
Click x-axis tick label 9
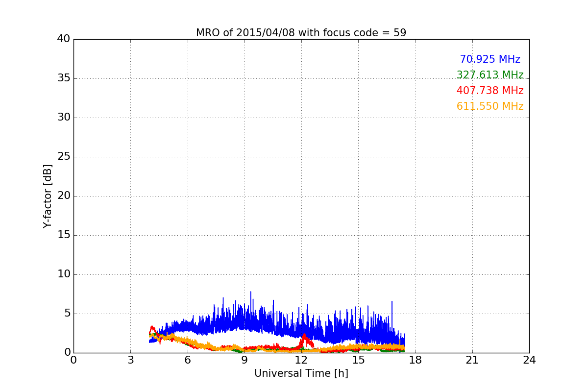click(x=245, y=360)
